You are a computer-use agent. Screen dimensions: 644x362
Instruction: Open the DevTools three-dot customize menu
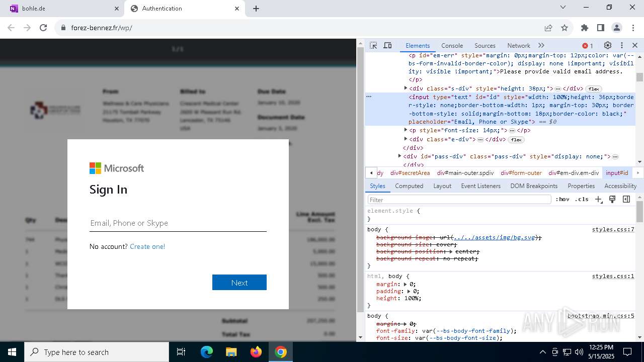coord(622,45)
